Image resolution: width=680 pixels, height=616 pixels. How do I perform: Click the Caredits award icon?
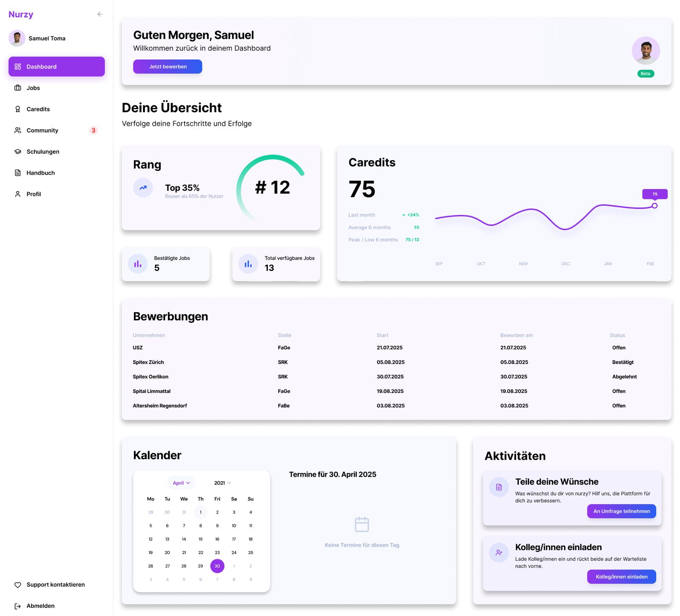click(x=18, y=109)
